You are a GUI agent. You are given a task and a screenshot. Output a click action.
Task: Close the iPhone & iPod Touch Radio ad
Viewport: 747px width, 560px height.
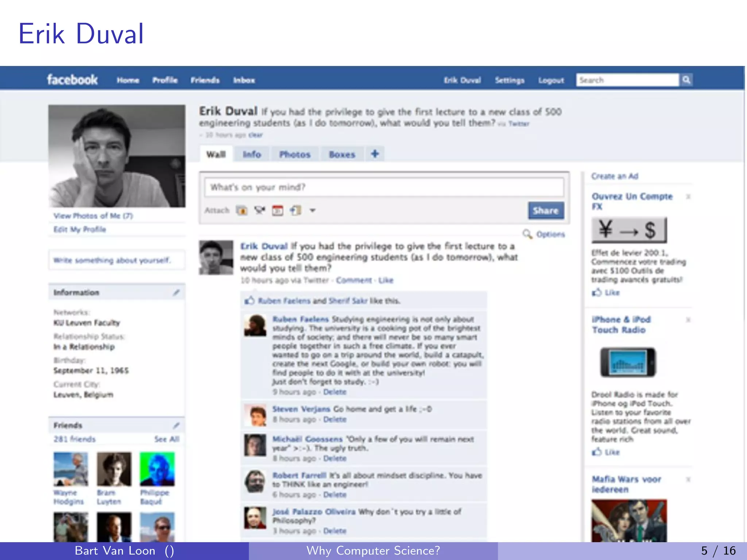point(688,320)
